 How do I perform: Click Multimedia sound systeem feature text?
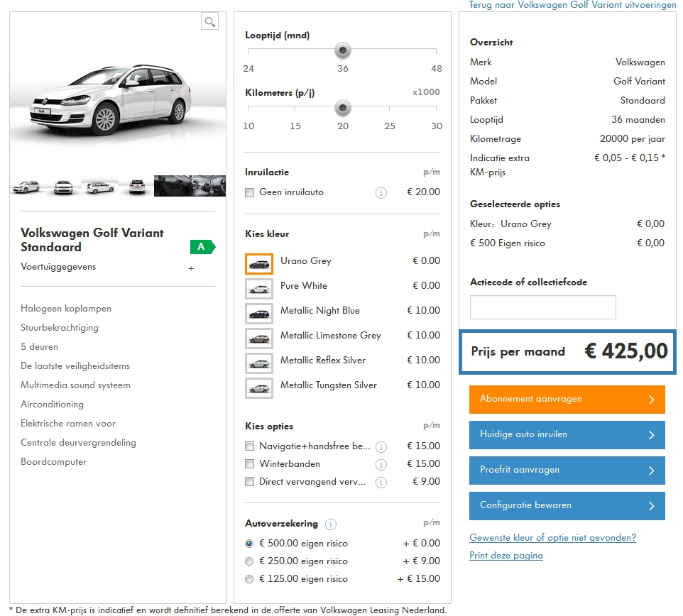pos(75,385)
